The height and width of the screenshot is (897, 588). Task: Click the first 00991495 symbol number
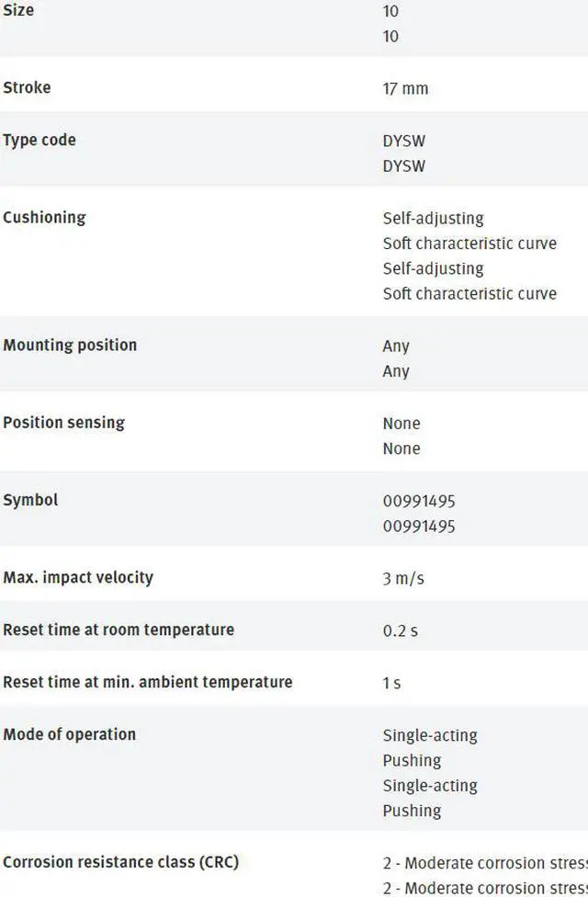pos(419,501)
